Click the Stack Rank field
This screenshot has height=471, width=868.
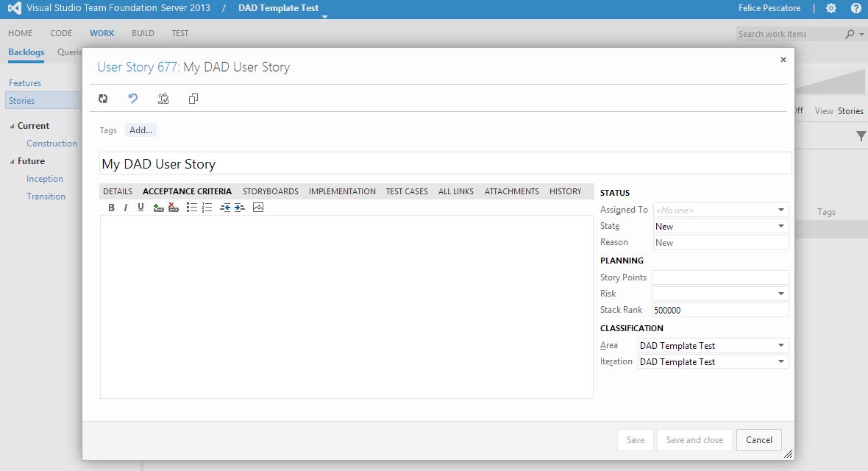pos(720,310)
